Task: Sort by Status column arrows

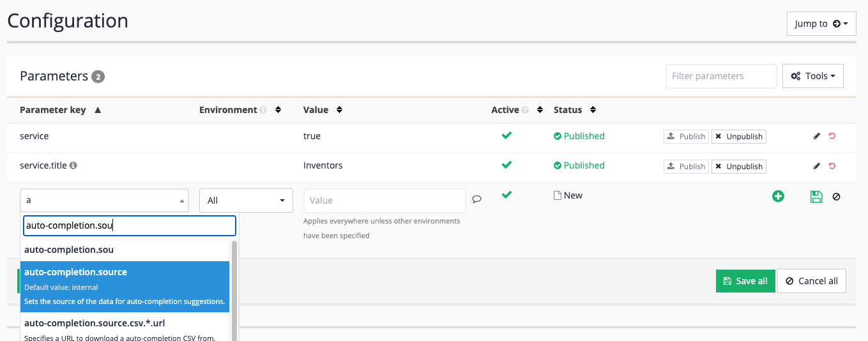Action: [x=593, y=110]
